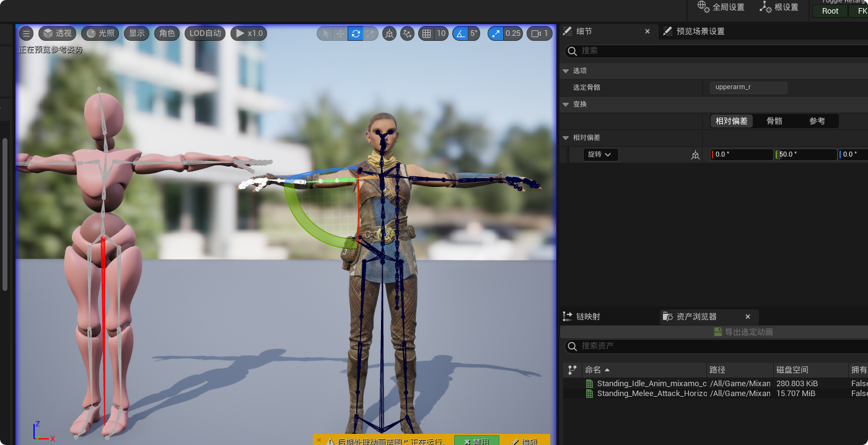Open the 旋转 rotation type dropdown
Image resolution: width=868 pixels, height=445 pixels.
pyautogui.click(x=600, y=155)
